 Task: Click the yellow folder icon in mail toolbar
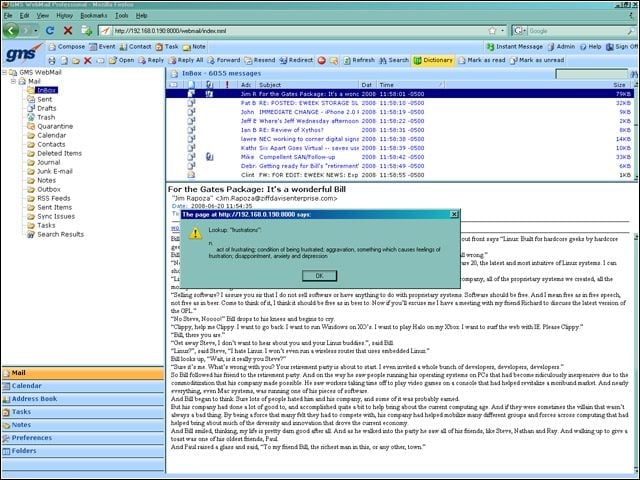(x=76, y=60)
